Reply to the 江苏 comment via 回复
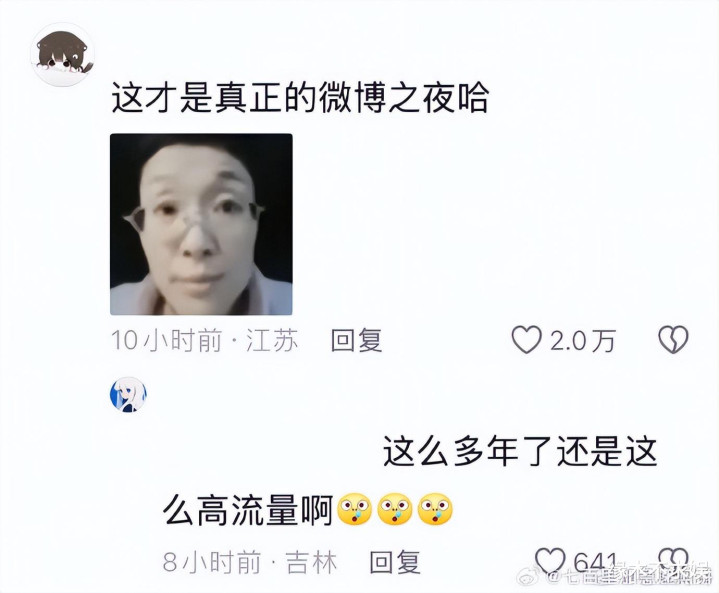 356,340
